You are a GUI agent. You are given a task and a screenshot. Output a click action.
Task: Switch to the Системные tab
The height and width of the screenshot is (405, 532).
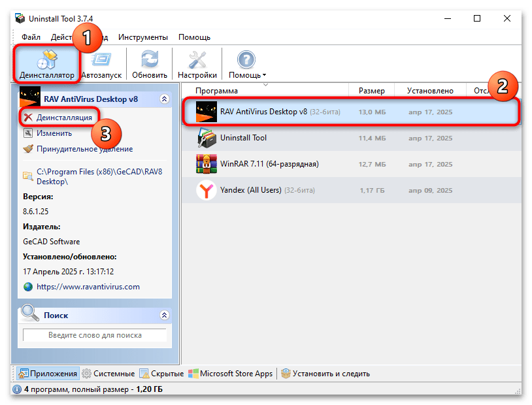click(x=108, y=374)
